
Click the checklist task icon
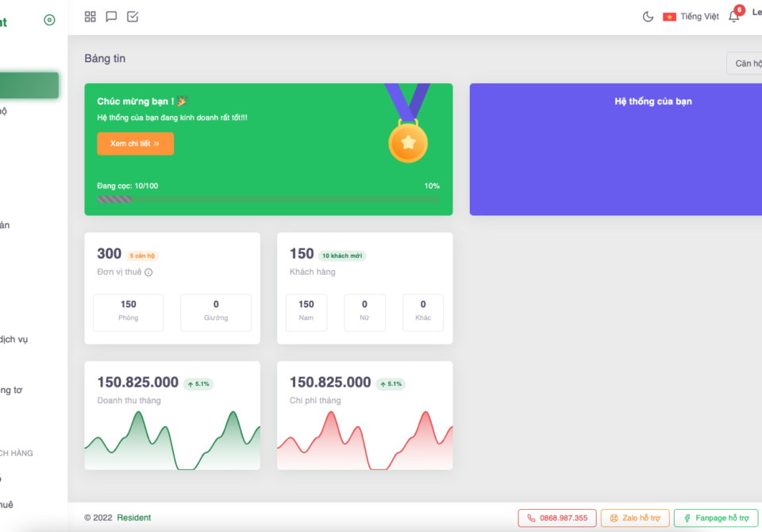[x=133, y=17]
